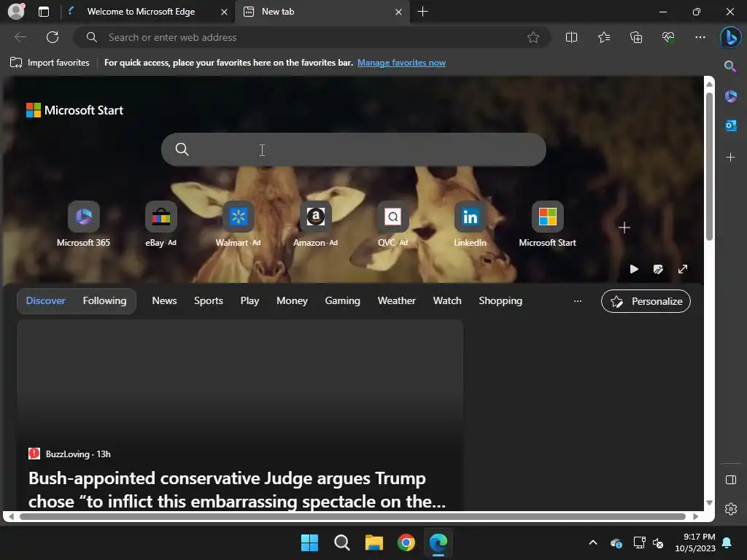
Task: Open Bing Chat sidebar button
Action: click(730, 37)
